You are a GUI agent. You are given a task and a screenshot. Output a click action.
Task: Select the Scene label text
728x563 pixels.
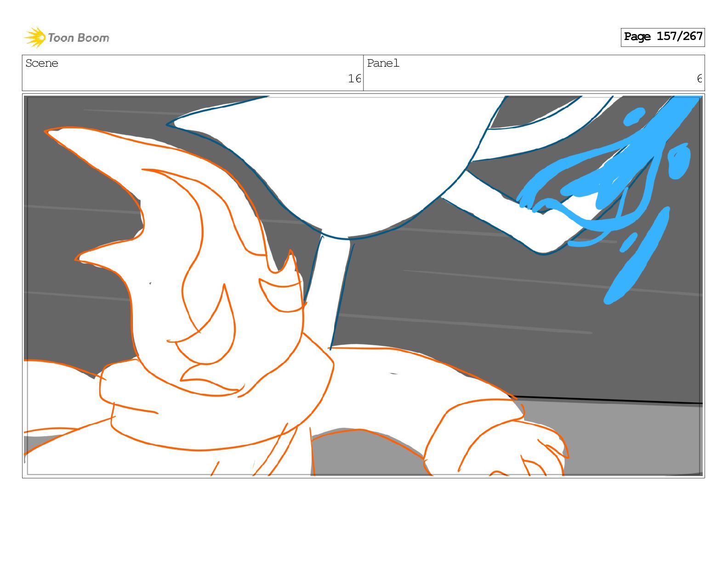point(42,63)
